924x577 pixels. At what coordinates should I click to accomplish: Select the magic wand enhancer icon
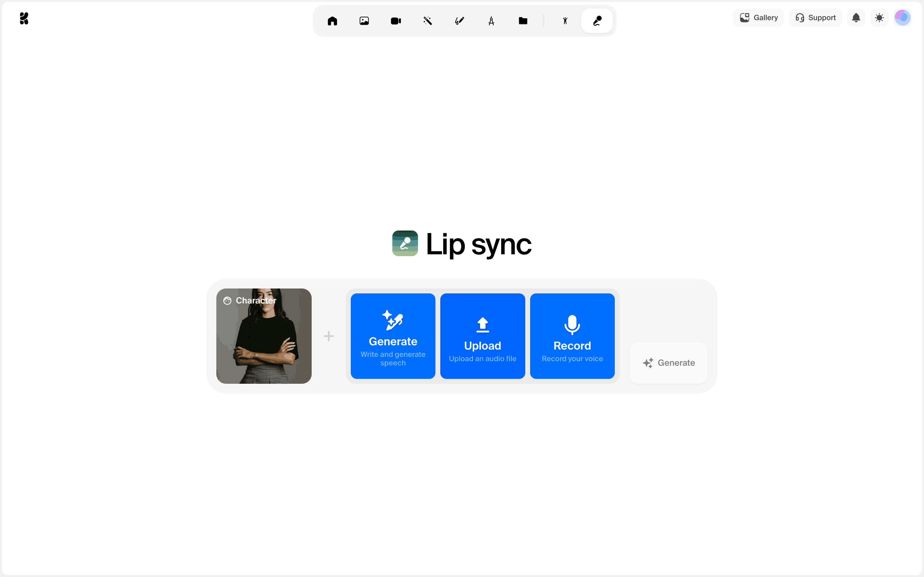pos(428,21)
